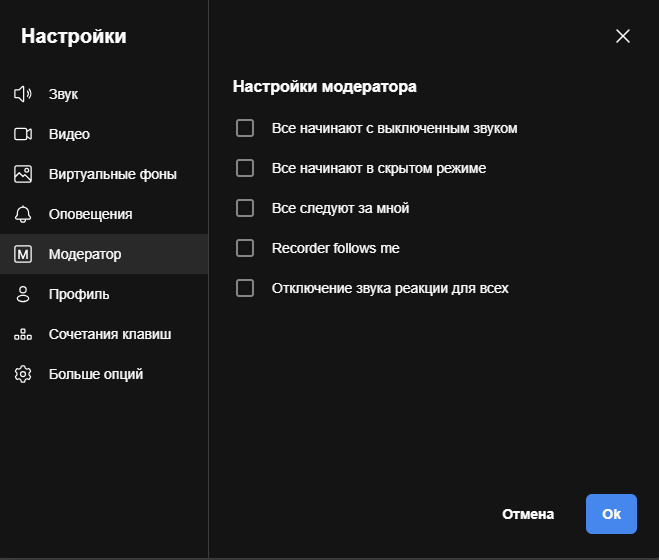The width and height of the screenshot is (659, 560).
Task: Click the speaker icon next to Звук
Action: coord(23,94)
